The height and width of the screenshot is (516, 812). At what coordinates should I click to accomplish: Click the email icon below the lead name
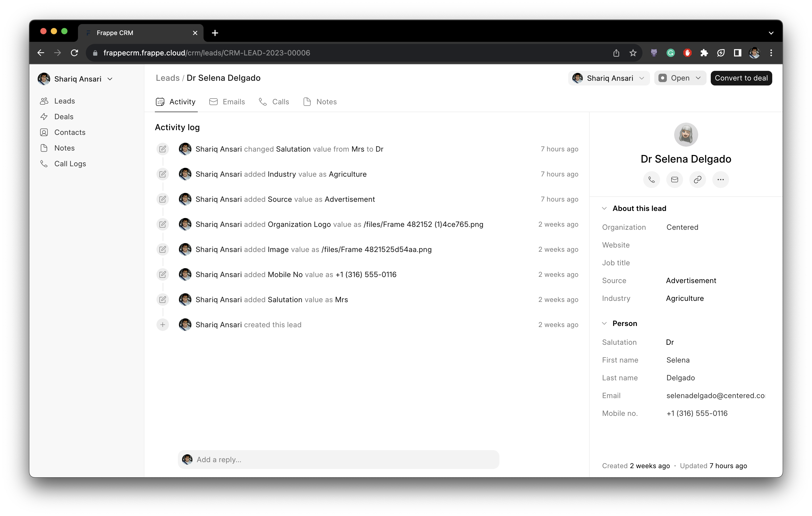click(674, 180)
